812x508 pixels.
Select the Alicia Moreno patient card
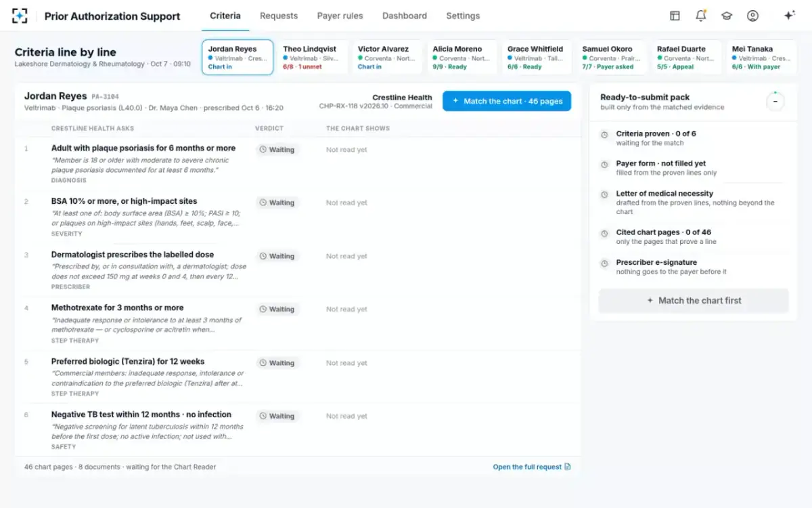(462, 57)
